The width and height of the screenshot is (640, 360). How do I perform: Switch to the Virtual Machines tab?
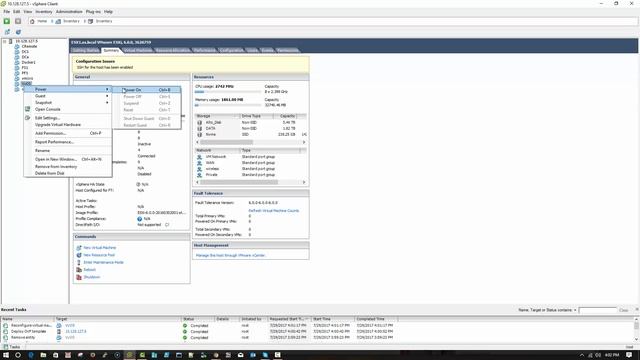coord(138,50)
